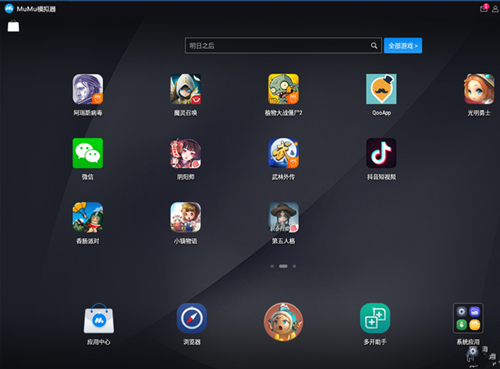Image resolution: width=500 pixels, height=369 pixels.
Task: Click the magnifier search icon
Action: pos(374,46)
